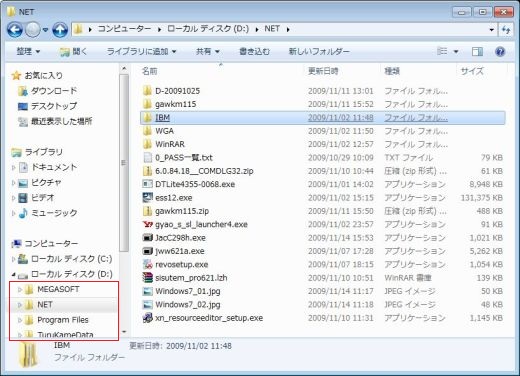520x376 pixels.
Task: Select お気に入り in the navigation pane
Action: [x=43, y=75]
